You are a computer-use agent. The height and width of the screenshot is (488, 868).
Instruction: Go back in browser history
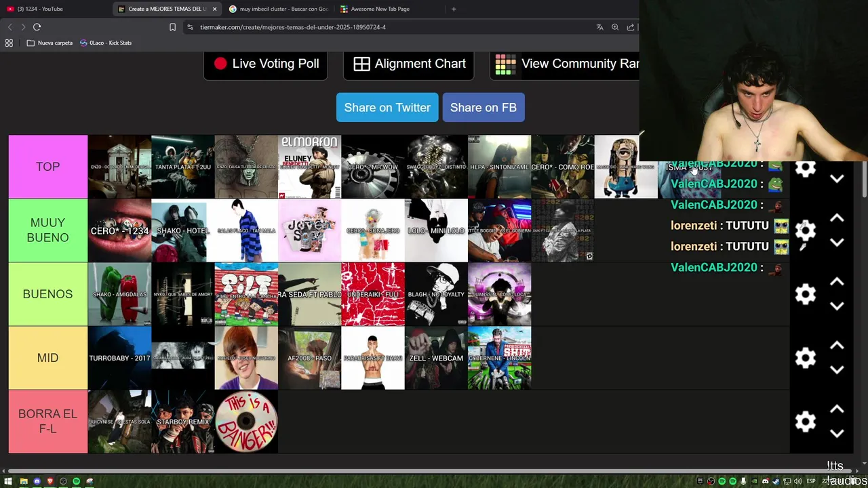click(9, 27)
